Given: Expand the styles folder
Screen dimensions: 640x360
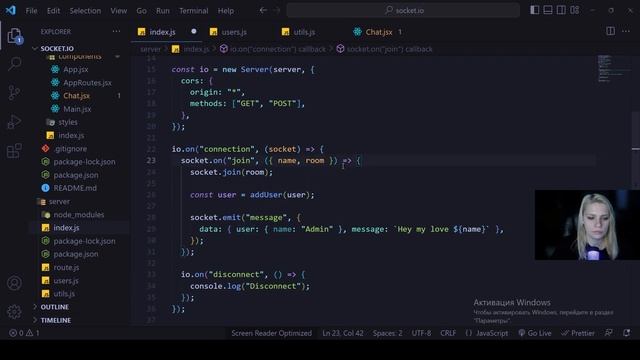Looking at the screenshot, I should pos(68,122).
